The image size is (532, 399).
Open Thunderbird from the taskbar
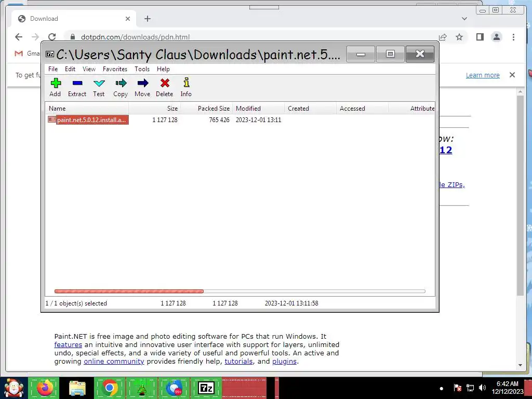click(174, 388)
